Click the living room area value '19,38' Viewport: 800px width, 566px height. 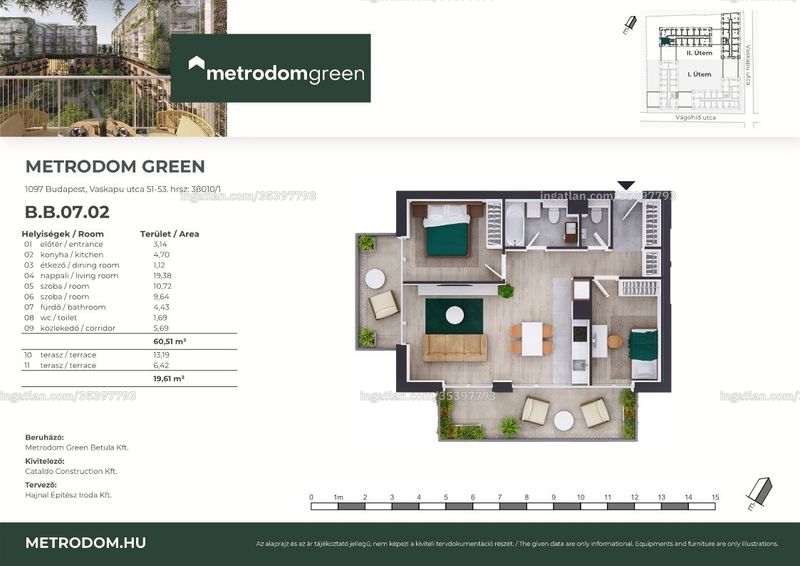162,276
